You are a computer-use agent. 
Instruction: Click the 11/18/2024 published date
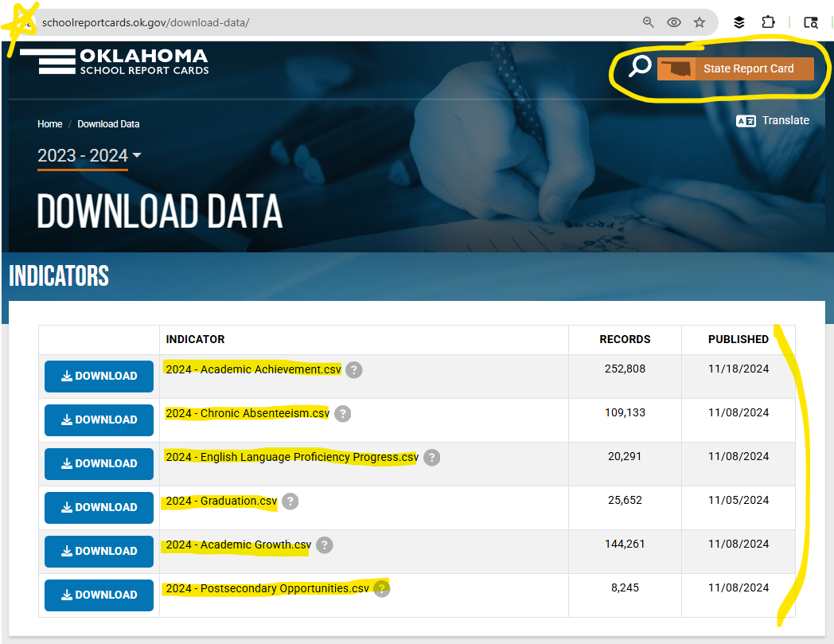click(x=739, y=369)
